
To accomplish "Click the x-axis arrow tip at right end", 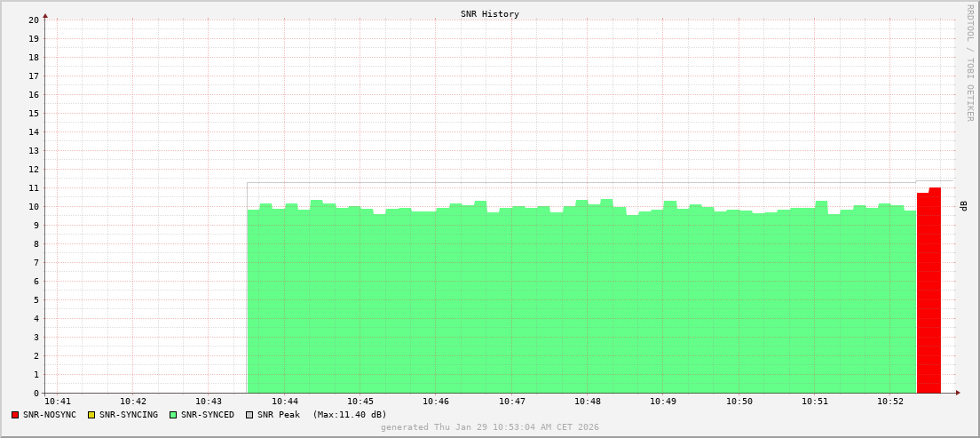I will pos(958,393).
